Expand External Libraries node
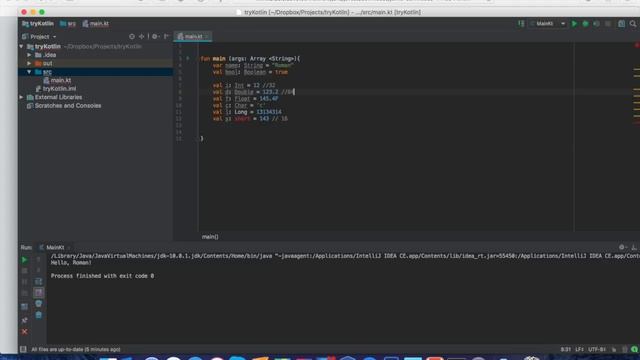Viewport: 640px width, 360px height. (x=21, y=97)
